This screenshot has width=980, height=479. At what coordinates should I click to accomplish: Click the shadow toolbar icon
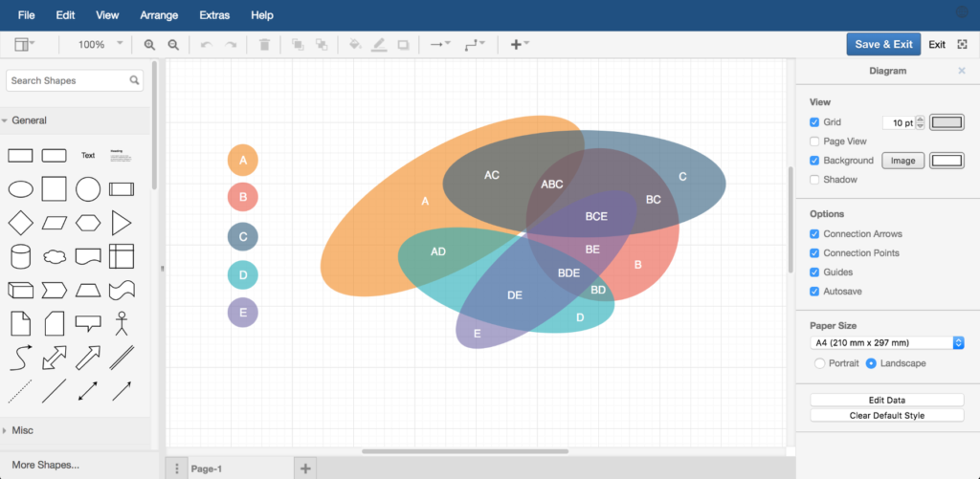point(403,44)
